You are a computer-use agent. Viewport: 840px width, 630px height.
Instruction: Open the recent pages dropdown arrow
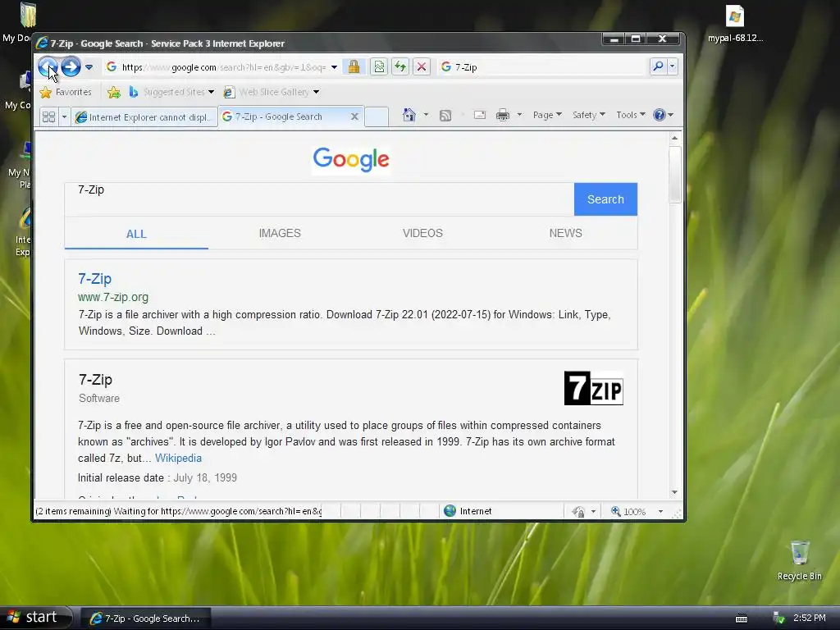(89, 67)
